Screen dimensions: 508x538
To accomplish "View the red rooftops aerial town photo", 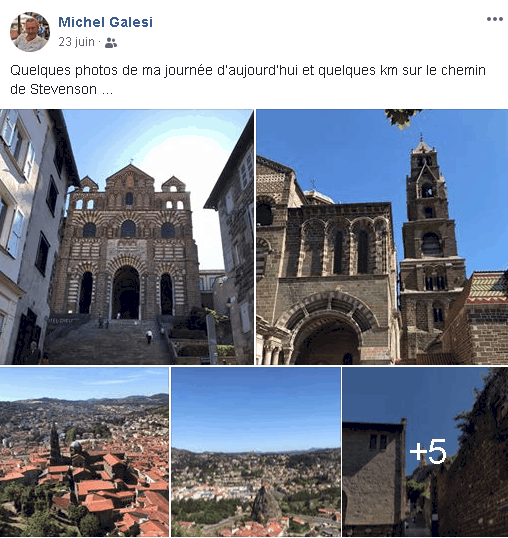I will 84,452.
